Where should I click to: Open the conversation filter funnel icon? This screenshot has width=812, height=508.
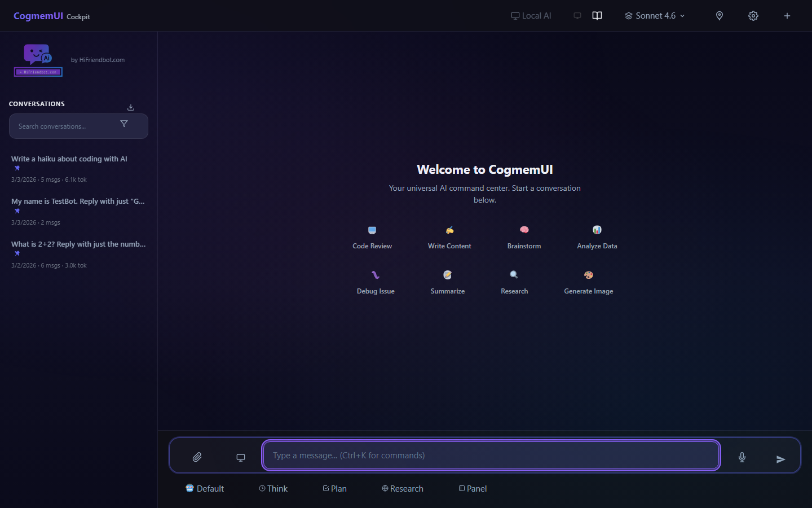[x=124, y=124]
